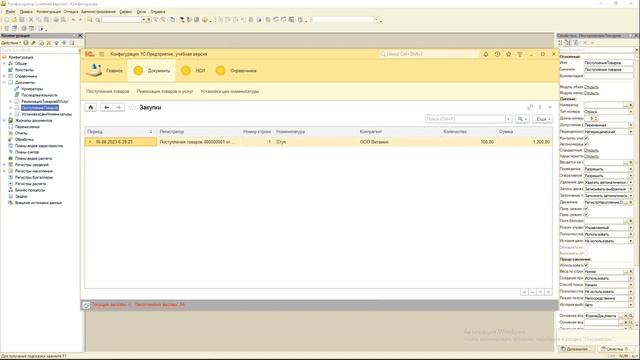Image resolution: width=640 pixels, height=360 pixels.
Task: Open the Периодичность dropdown
Action: (x=631, y=132)
